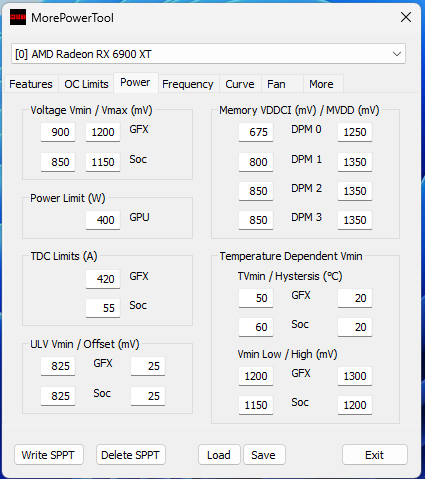Open the GPU selection dropdown
The width and height of the screenshot is (425, 479).
[208, 54]
